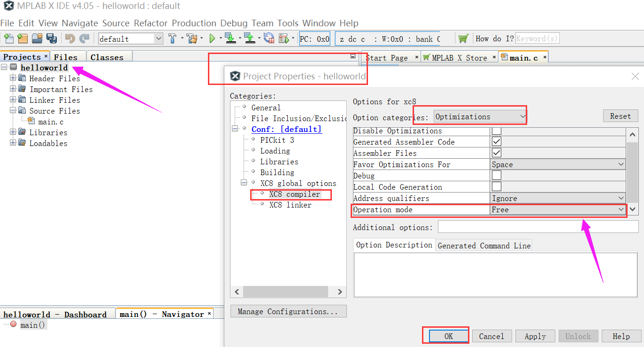Click the How do I keyword search field
Screen dimensions: 644x347
(x=537, y=39)
